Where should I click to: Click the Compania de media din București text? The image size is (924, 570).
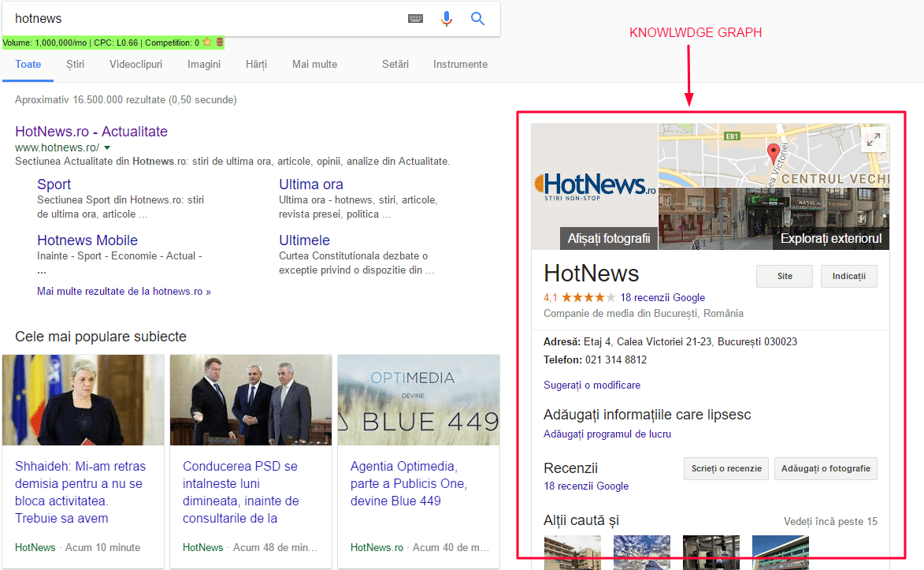(643, 313)
